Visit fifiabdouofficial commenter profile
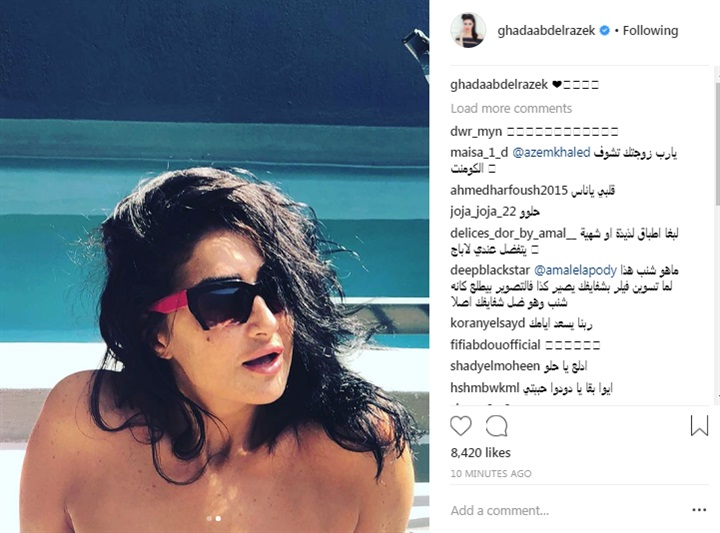Image resolution: width=720 pixels, height=533 pixels. click(495, 344)
